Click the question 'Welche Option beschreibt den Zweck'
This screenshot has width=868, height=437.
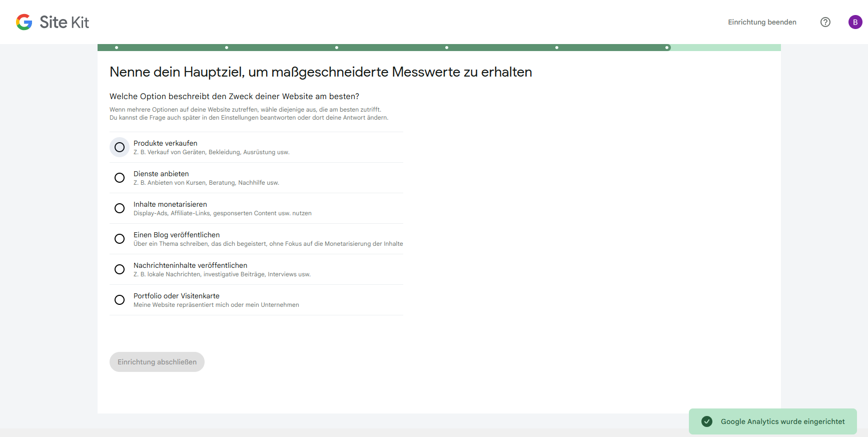(x=235, y=96)
